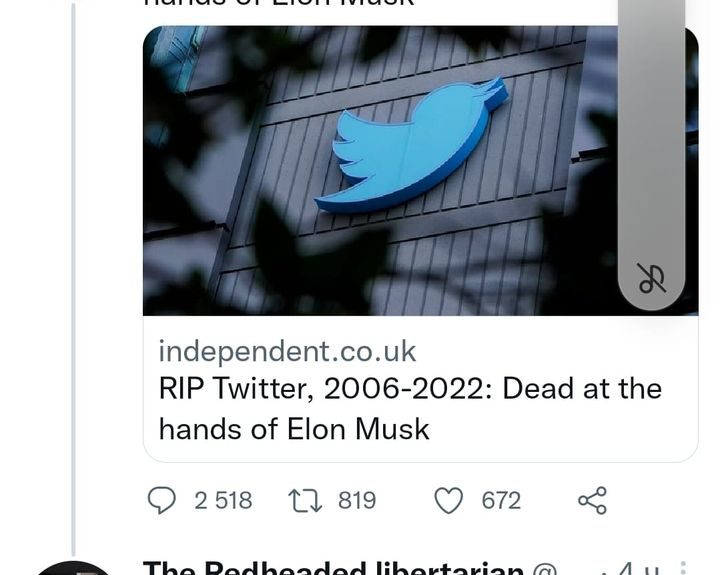Screen dimensions: 720x575
Task: Open the share icon for this tweet
Action: [x=592, y=499]
